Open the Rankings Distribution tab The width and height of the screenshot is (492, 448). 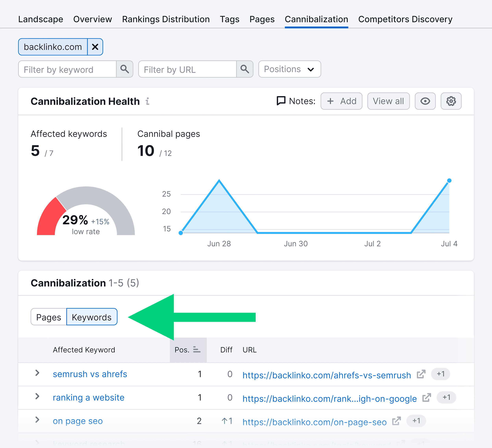pos(166,19)
